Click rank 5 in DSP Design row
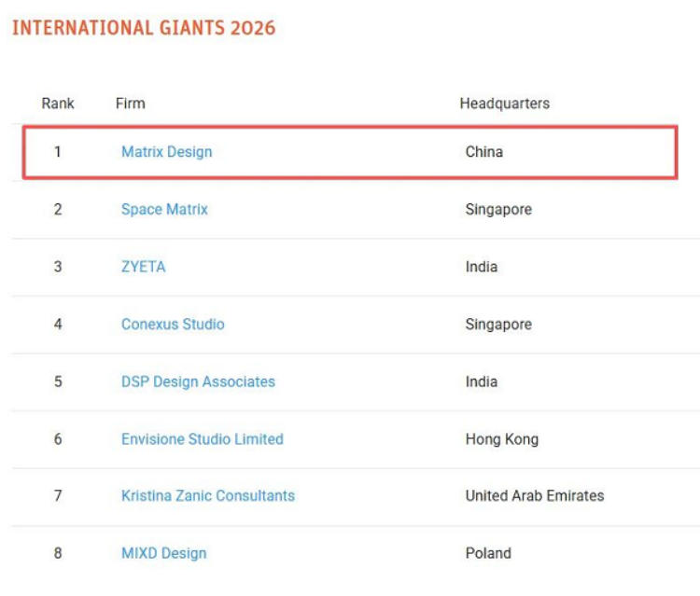The width and height of the screenshot is (700, 596). 58,381
